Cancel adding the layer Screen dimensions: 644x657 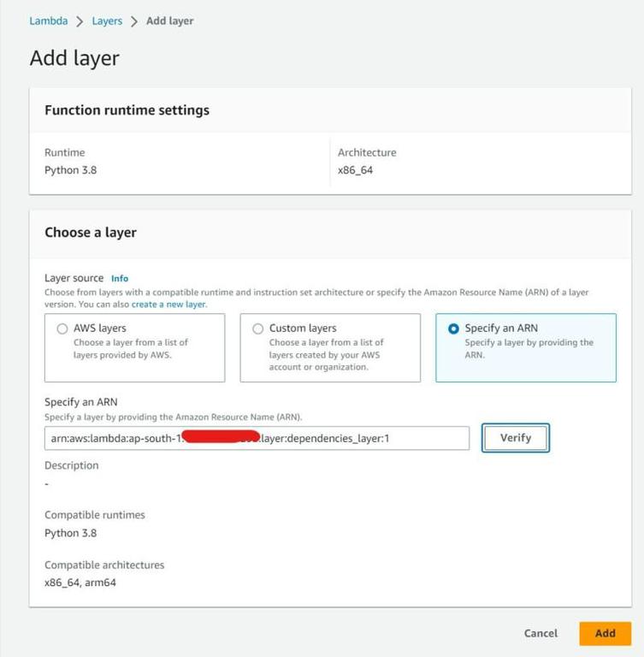click(x=541, y=633)
